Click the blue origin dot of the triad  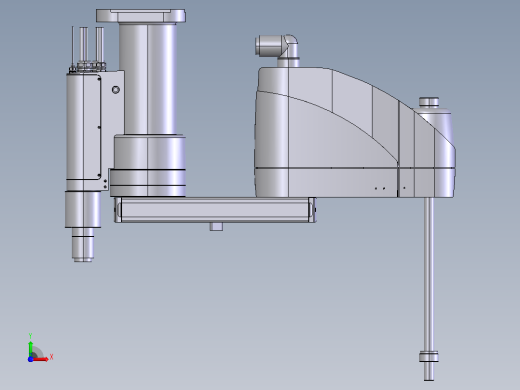click(x=31, y=359)
